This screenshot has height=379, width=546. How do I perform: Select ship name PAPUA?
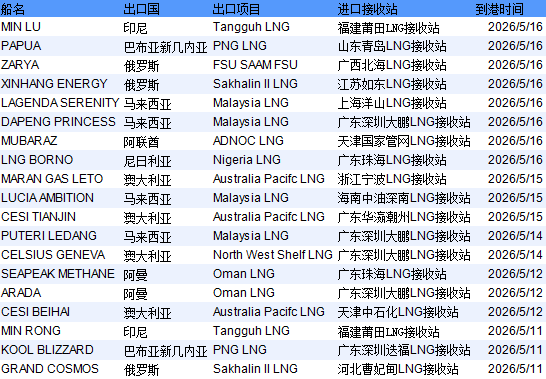click(x=21, y=46)
